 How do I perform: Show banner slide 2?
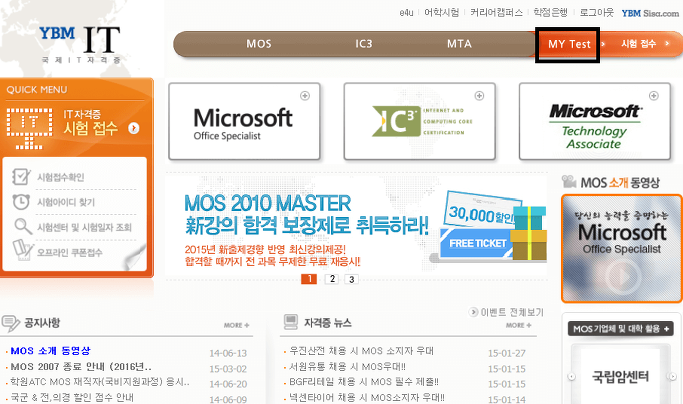(332, 279)
